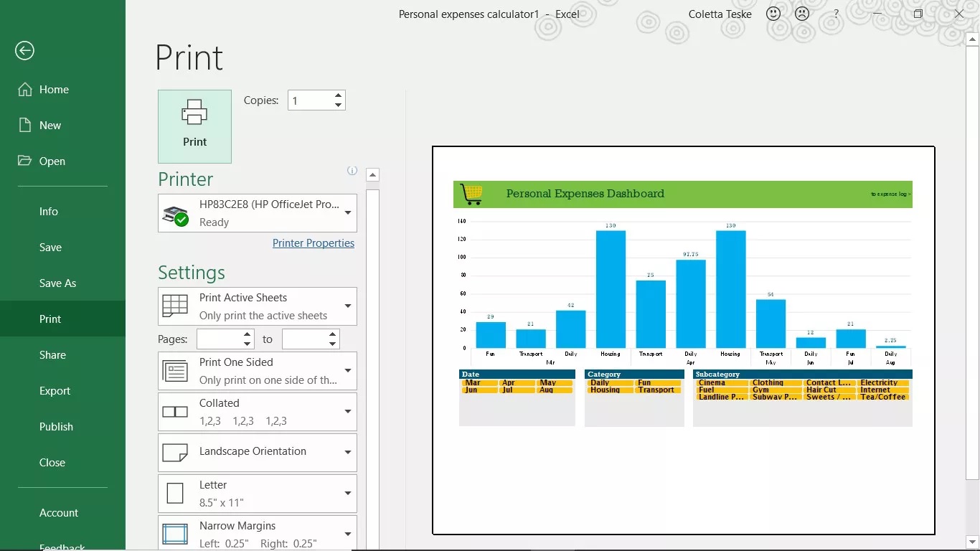This screenshot has width=980, height=551.
Task: Click the ending page number field
Action: [x=304, y=339]
